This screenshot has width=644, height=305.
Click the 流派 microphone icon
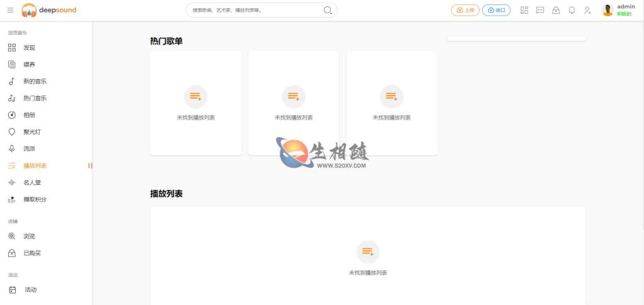coord(12,148)
